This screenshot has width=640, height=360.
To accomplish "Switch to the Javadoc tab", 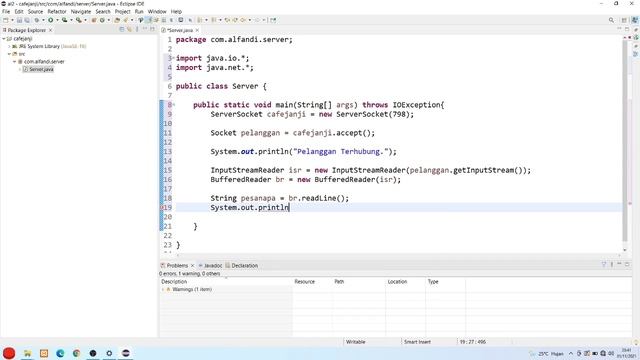I will click(210, 265).
